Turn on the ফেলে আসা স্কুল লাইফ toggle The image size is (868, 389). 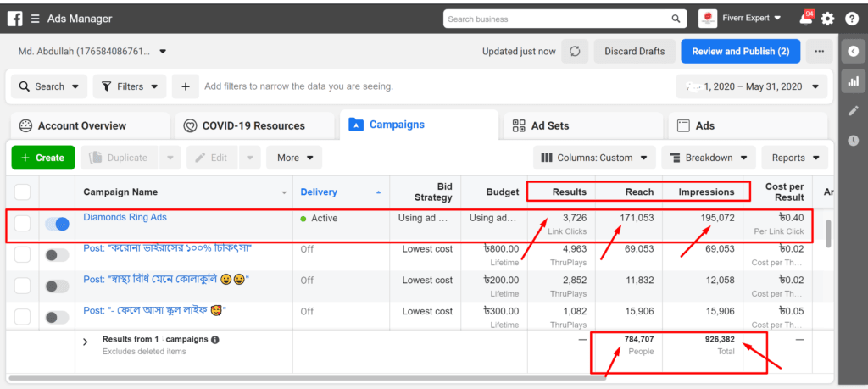point(58,318)
